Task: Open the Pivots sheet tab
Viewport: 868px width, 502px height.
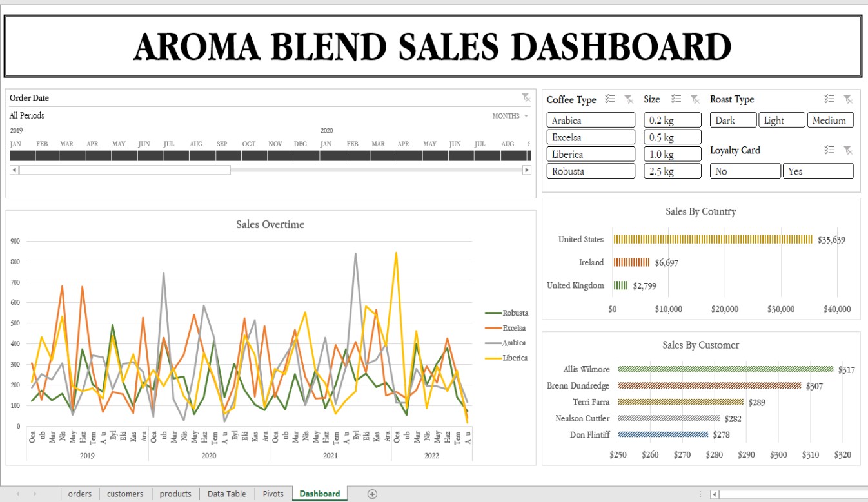Action: click(273, 494)
